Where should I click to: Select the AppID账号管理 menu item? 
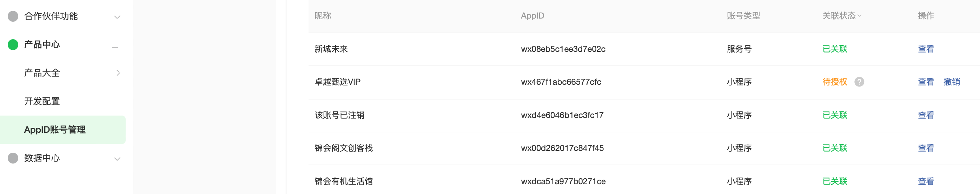coord(55,130)
